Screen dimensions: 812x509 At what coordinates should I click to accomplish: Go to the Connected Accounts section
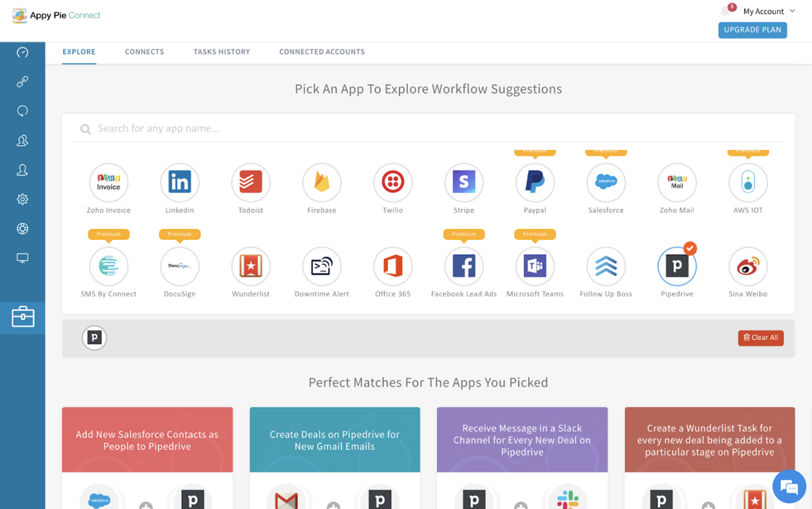click(322, 52)
